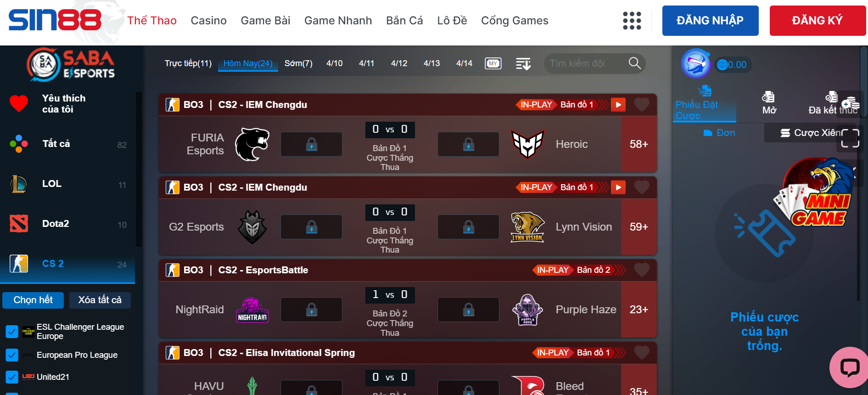
Task: Toggle the United21 league checkbox
Action: [12, 377]
